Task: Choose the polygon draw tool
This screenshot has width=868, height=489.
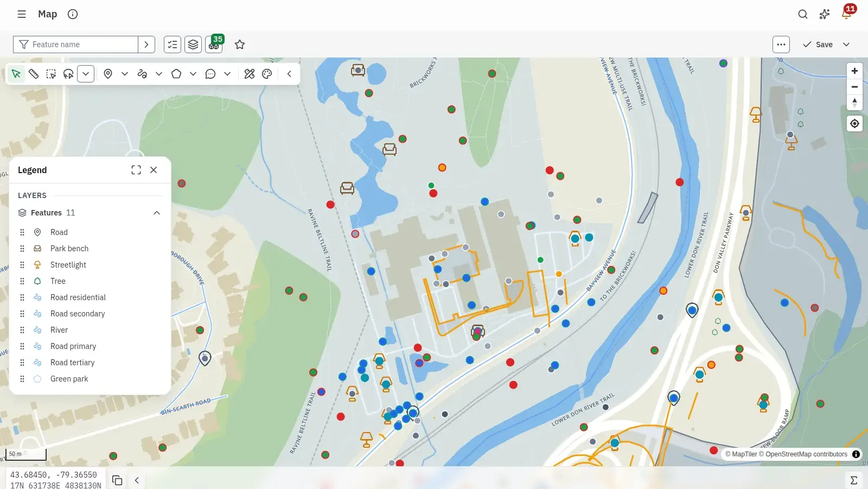Action: pos(176,74)
